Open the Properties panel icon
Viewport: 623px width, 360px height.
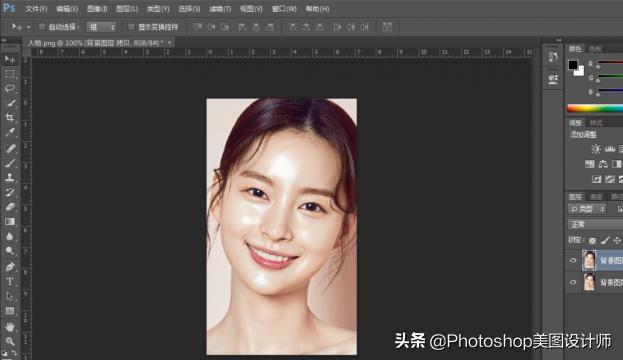pos(553,79)
